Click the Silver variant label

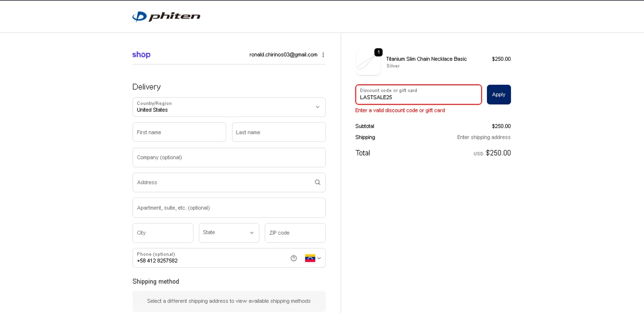click(393, 66)
